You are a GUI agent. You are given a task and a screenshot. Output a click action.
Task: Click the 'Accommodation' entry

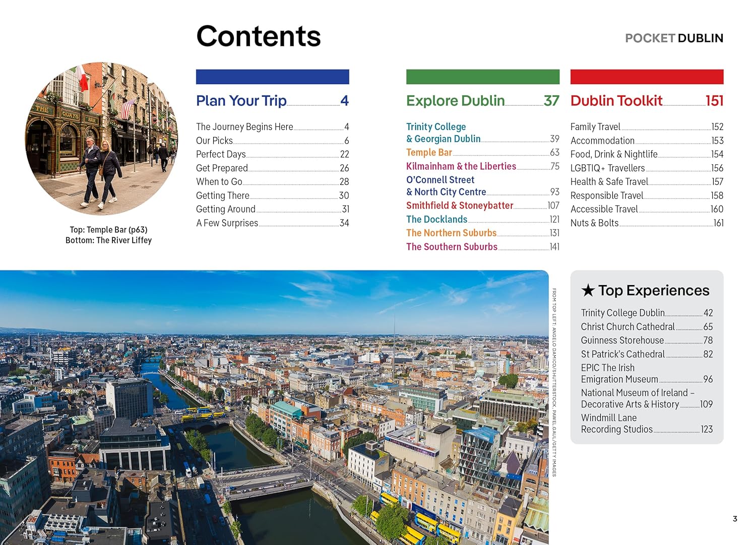pos(647,141)
